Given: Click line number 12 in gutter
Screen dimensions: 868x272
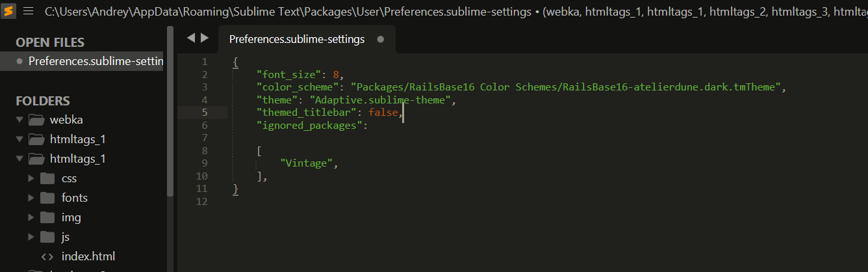Looking at the screenshot, I should [202, 202].
